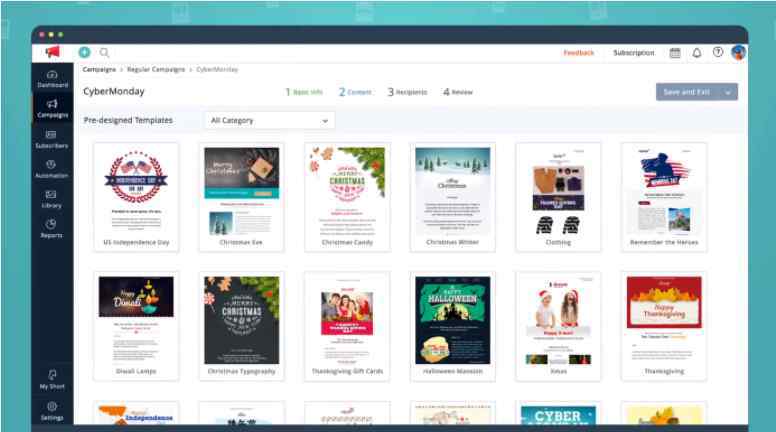Go to step 2 Content
The width and height of the screenshot is (776, 432).
click(x=355, y=92)
